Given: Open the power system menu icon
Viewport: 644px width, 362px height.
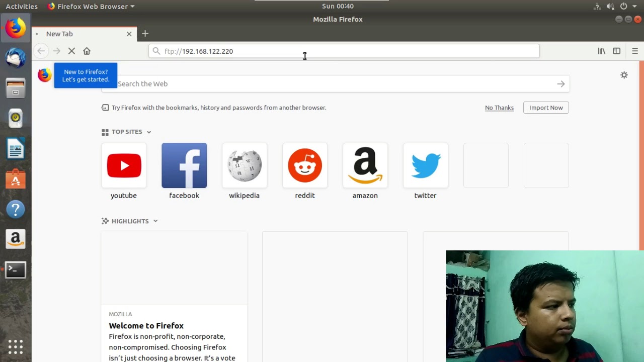Looking at the screenshot, I should pyautogui.click(x=623, y=7).
